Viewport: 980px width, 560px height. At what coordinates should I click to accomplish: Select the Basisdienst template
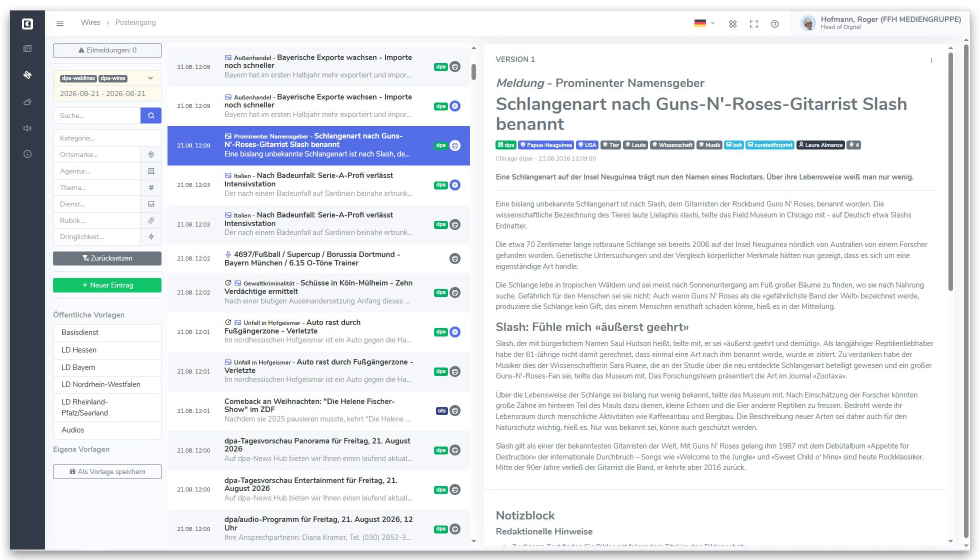(107, 332)
